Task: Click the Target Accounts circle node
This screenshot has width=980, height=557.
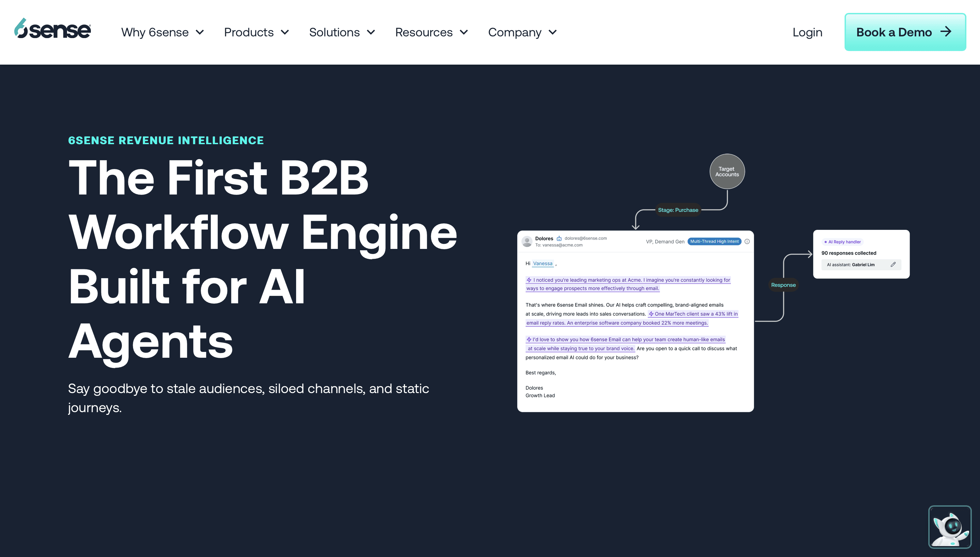Action: (x=726, y=171)
